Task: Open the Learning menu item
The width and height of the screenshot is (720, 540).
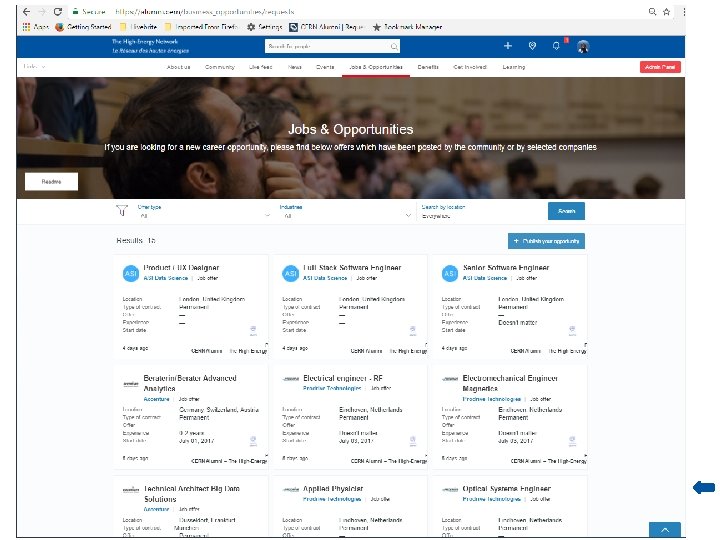Action: tap(513, 67)
